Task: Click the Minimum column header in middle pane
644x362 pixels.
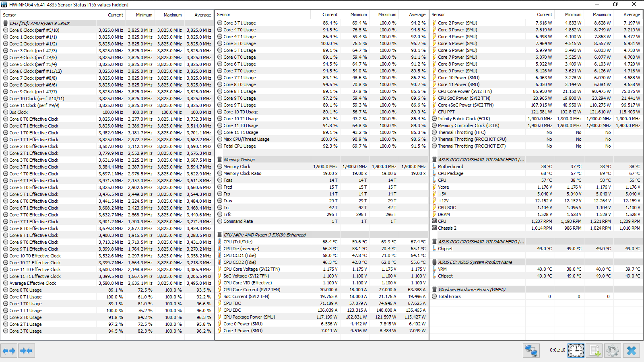Action: tap(354, 14)
